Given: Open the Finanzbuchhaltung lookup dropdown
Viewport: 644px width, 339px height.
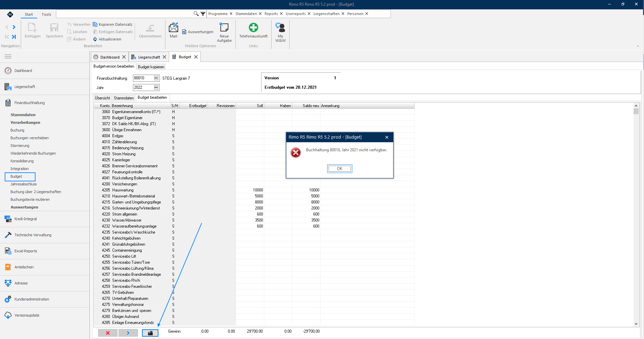Looking at the screenshot, I should [156, 78].
